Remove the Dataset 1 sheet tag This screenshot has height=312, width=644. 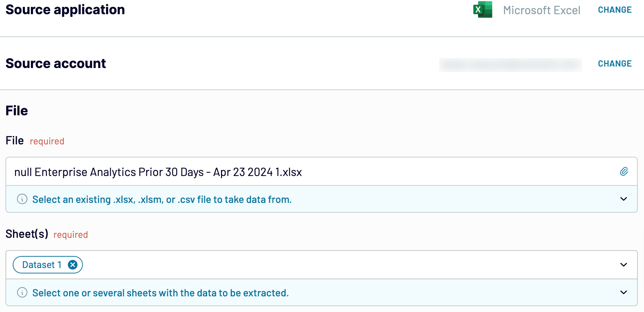pos(73,265)
